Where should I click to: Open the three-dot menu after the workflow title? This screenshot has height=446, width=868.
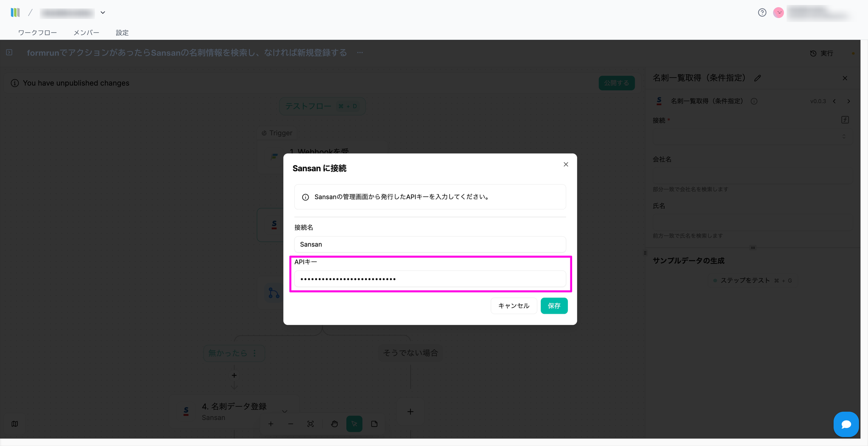tap(360, 53)
